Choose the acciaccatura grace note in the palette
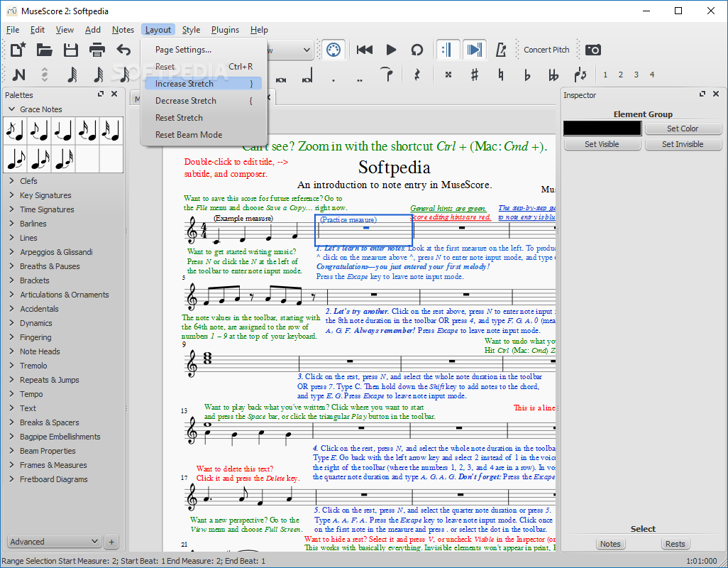This screenshot has width=728, height=568. click(x=15, y=131)
